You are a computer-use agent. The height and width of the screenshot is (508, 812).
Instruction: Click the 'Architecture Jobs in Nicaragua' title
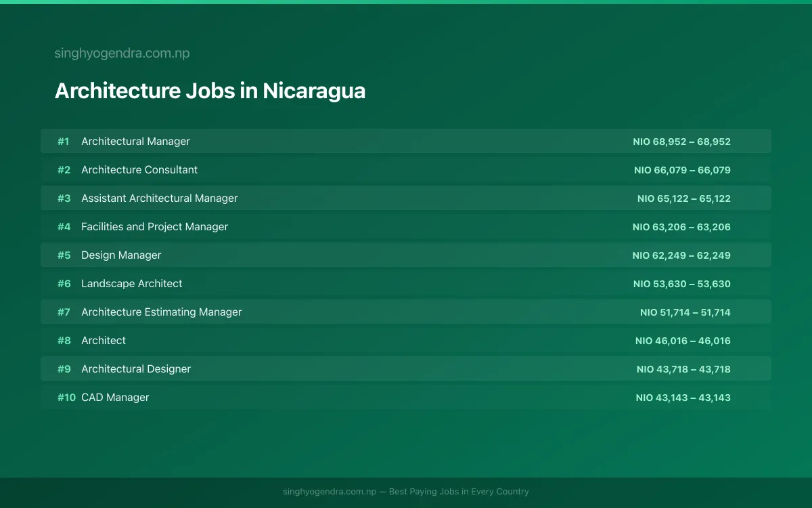[x=210, y=91]
